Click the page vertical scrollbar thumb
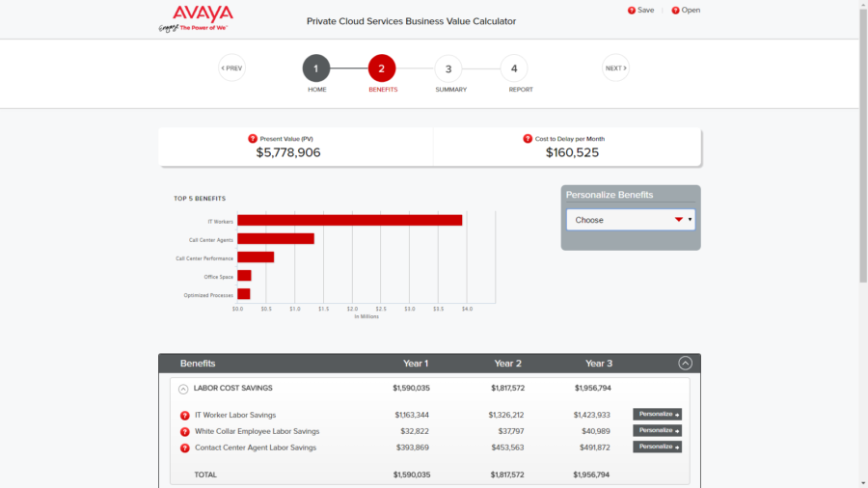Image resolution: width=868 pixels, height=488 pixels. 863,146
